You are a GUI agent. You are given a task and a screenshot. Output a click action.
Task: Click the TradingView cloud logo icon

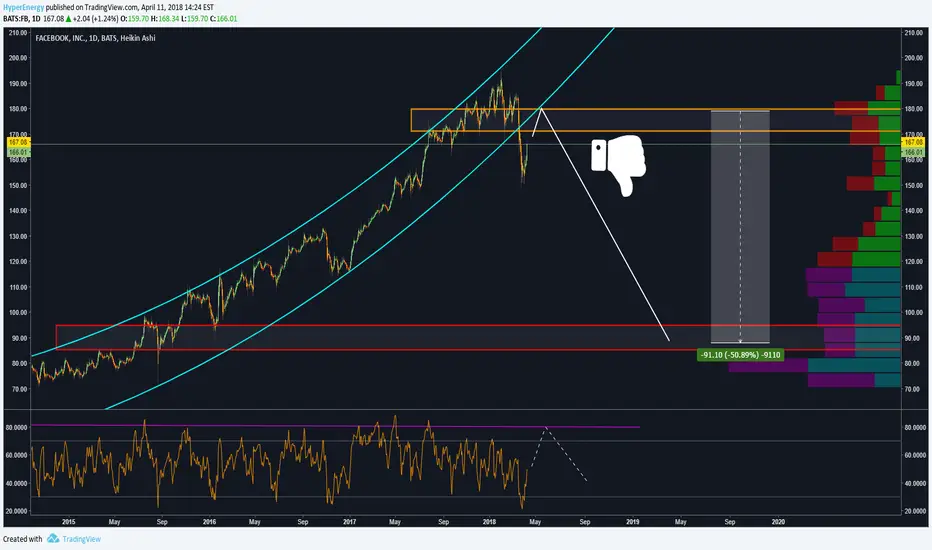click(53, 539)
